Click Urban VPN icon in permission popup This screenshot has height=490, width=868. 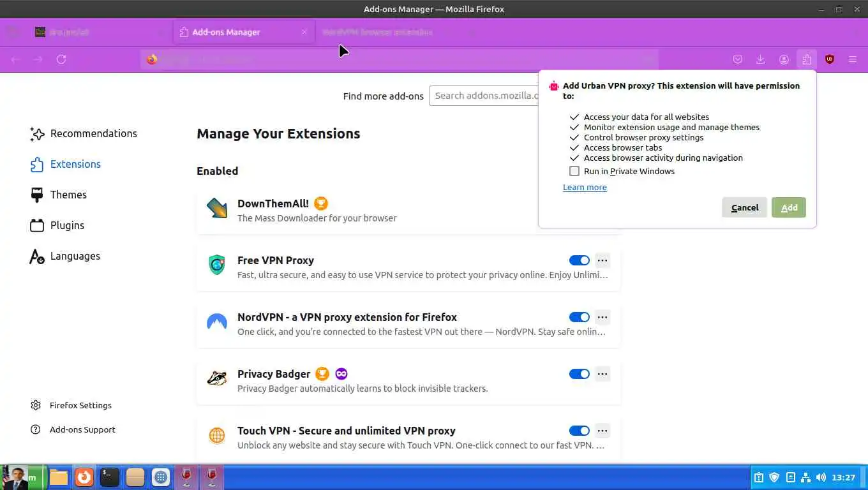[x=554, y=86]
